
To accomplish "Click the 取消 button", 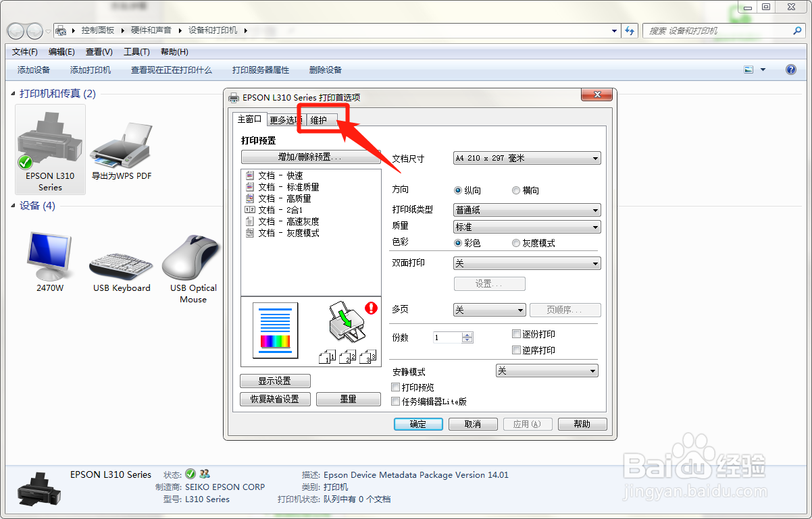I will [473, 424].
